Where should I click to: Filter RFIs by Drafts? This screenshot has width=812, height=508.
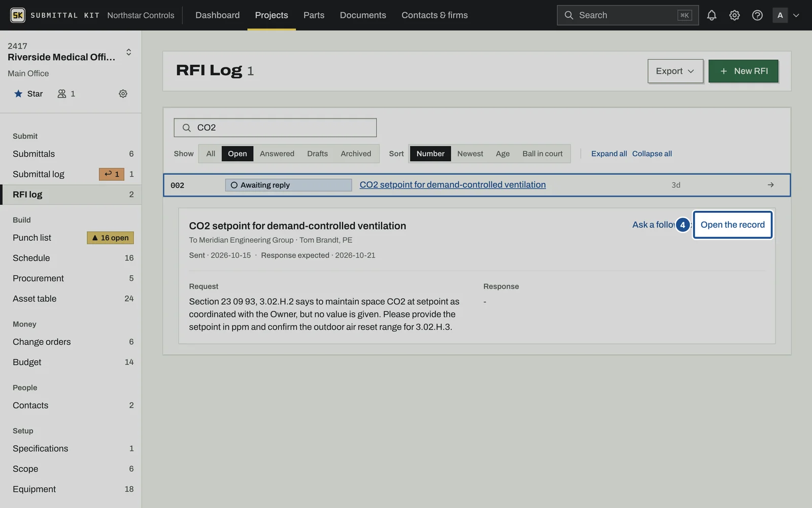[317, 153]
